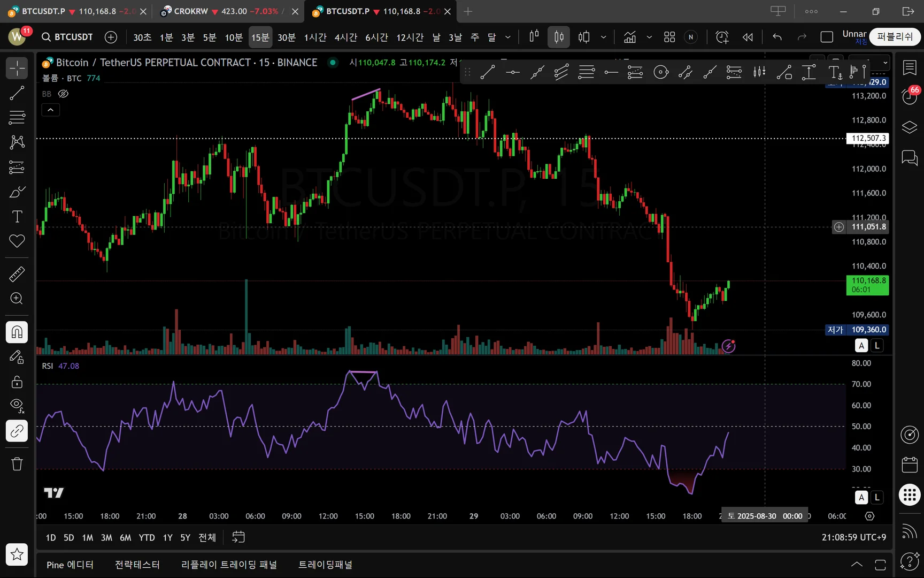Open the alerts panel with 66 badge
The image size is (924, 578).
coord(910,96)
